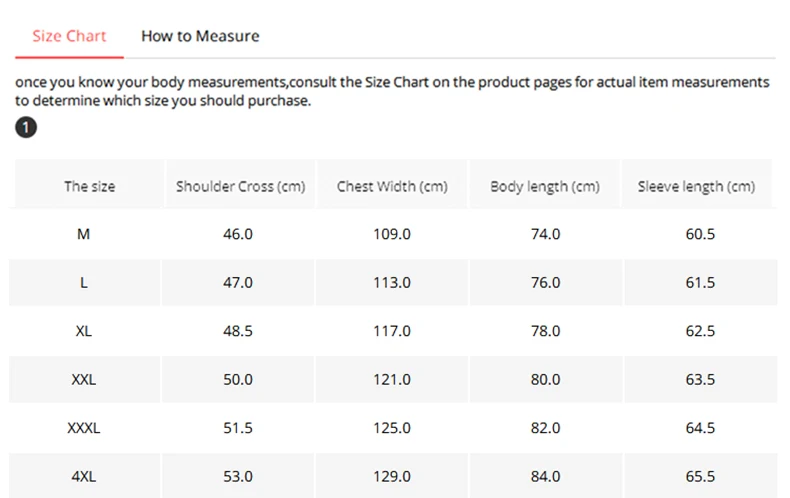Screen dimensions: 790x498
Task: Click the Chest Width (cm) header
Action: point(392,186)
